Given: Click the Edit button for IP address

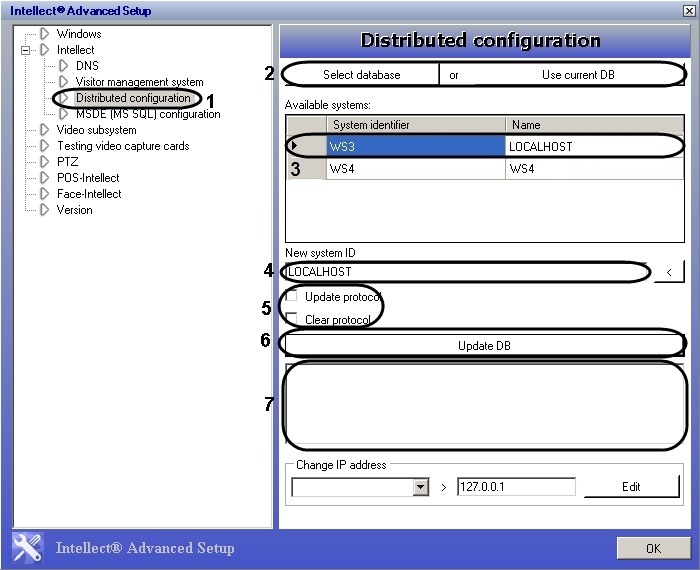Looking at the screenshot, I should point(631,487).
